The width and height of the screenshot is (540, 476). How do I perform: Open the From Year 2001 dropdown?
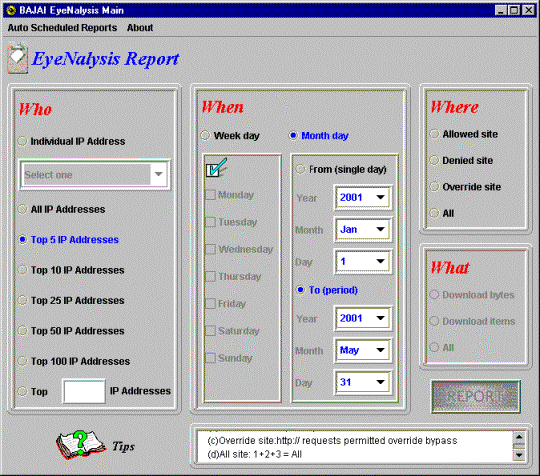(363, 197)
